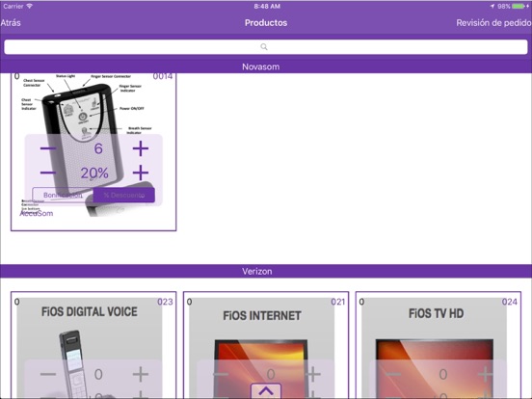Click the 20% discount value
This screenshot has height=399, width=532.
click(94, 173)
